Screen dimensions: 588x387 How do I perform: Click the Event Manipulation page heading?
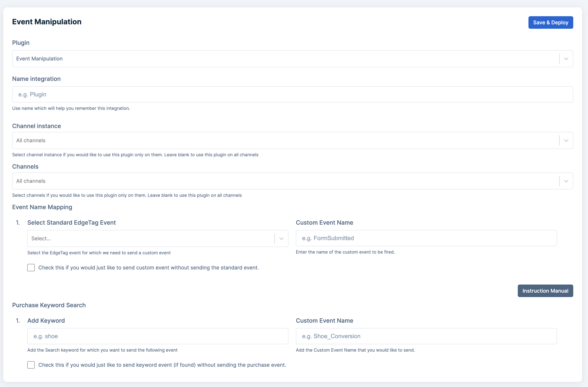[x=47, y=22]
